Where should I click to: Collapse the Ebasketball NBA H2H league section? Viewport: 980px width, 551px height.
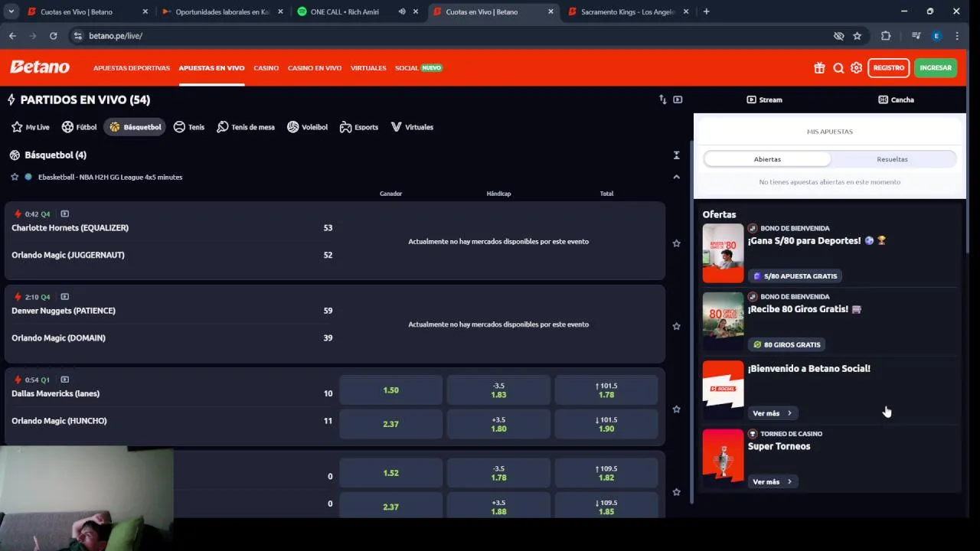click(676, 177)
